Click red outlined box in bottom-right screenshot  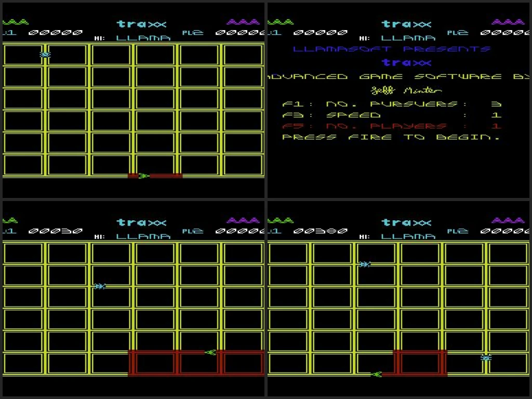(420, 363)
